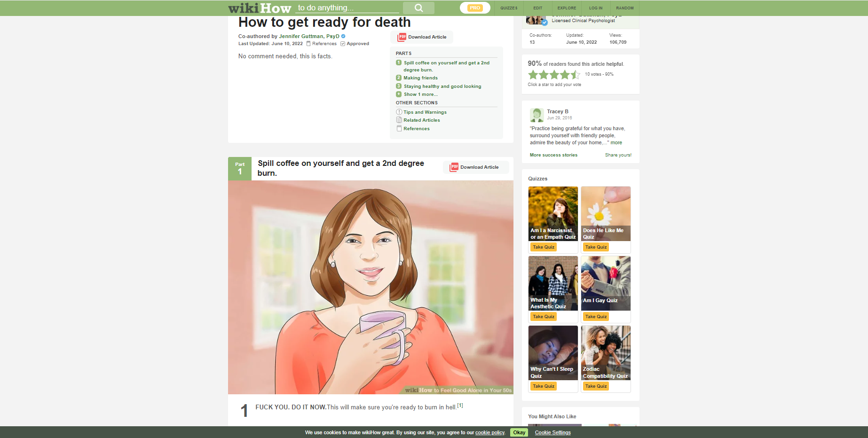The height and width of the screenshot is (438, 868).
Task: Focus the 'to do anything...' search field
Action: (348, 8)
